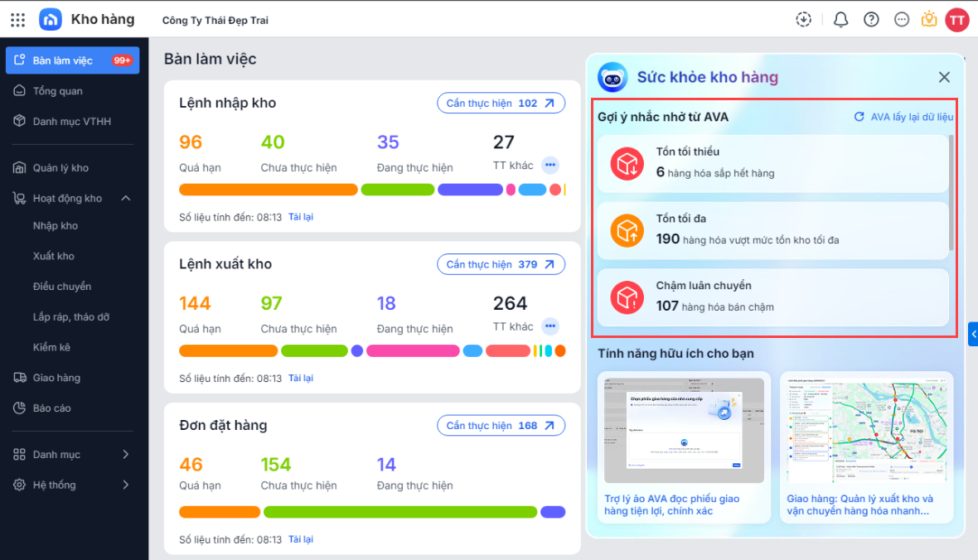Image resolution: width=978 pixels, height=560 pixels.
Task: Click the chat bubble icon in header
Action: click(x=902, y=20)
